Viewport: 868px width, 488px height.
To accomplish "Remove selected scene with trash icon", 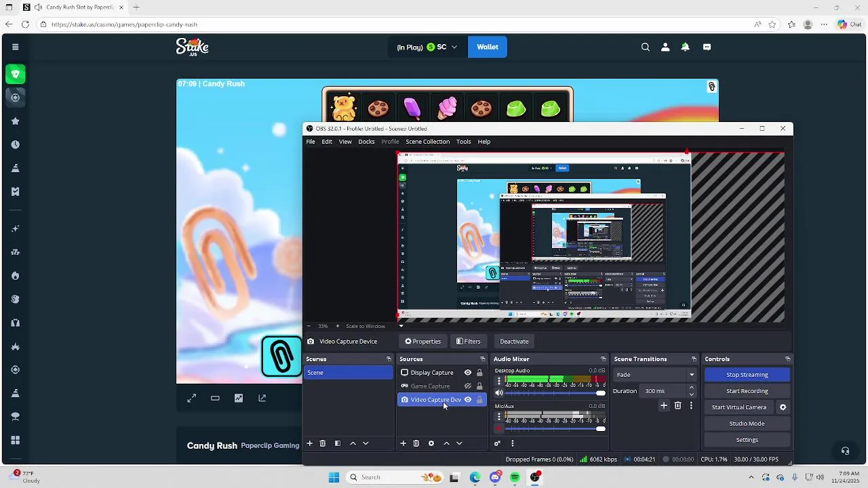I will coord(323,443).
